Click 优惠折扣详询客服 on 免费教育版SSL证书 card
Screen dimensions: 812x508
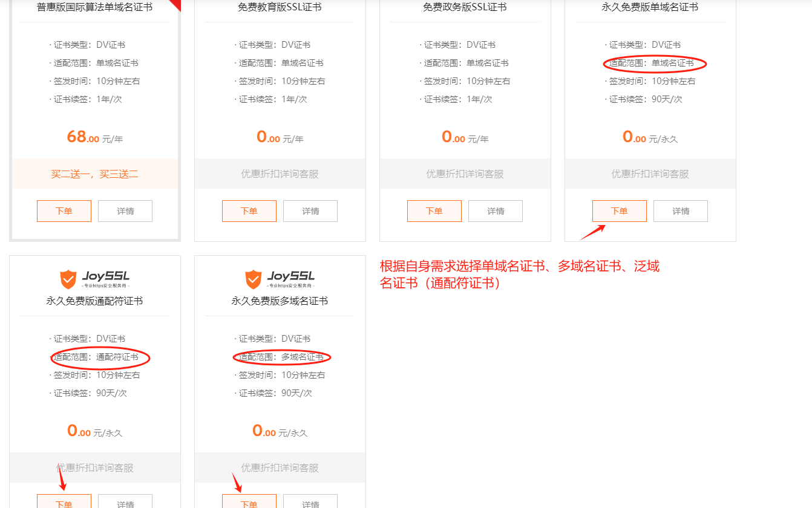tap(280, 174)
